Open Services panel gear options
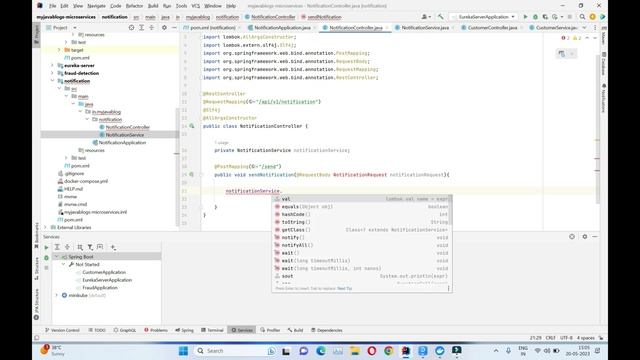This screenshot has height=360, width=640. coord(584,236)
